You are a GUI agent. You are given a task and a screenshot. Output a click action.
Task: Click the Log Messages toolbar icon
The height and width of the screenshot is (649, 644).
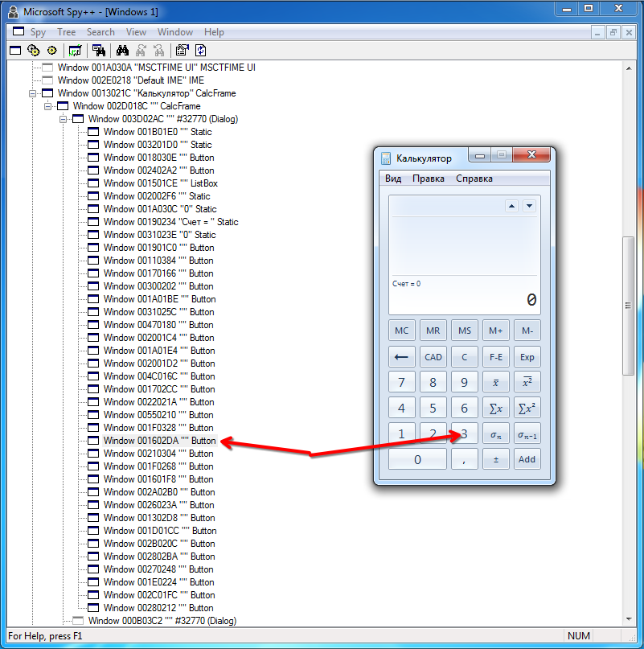point(75,50)
